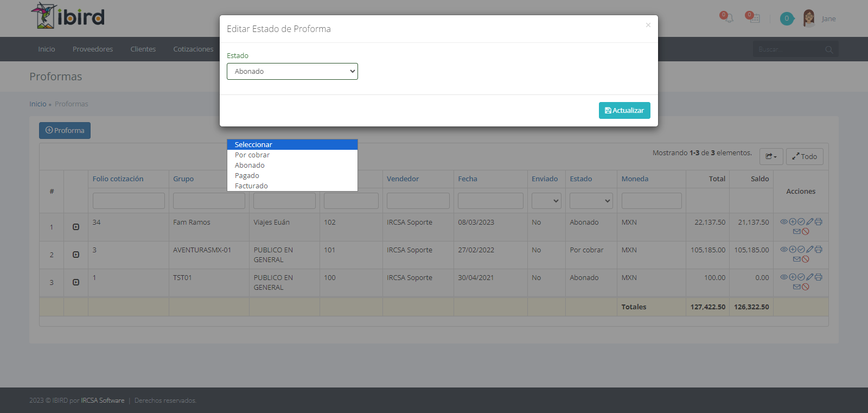Open the Estado select showing Abonado
This screenshot has height=413, width=868.
pyautogui.click(x=292, y=71)
